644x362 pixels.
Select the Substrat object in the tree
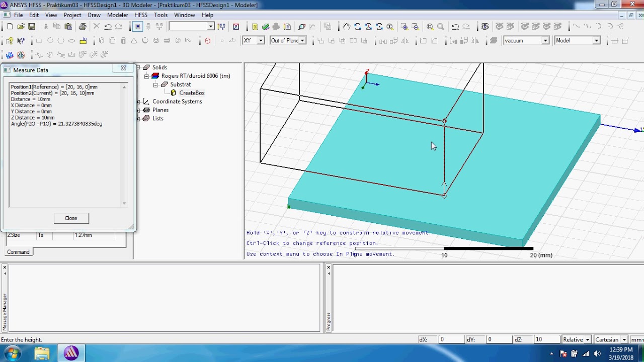180,84
